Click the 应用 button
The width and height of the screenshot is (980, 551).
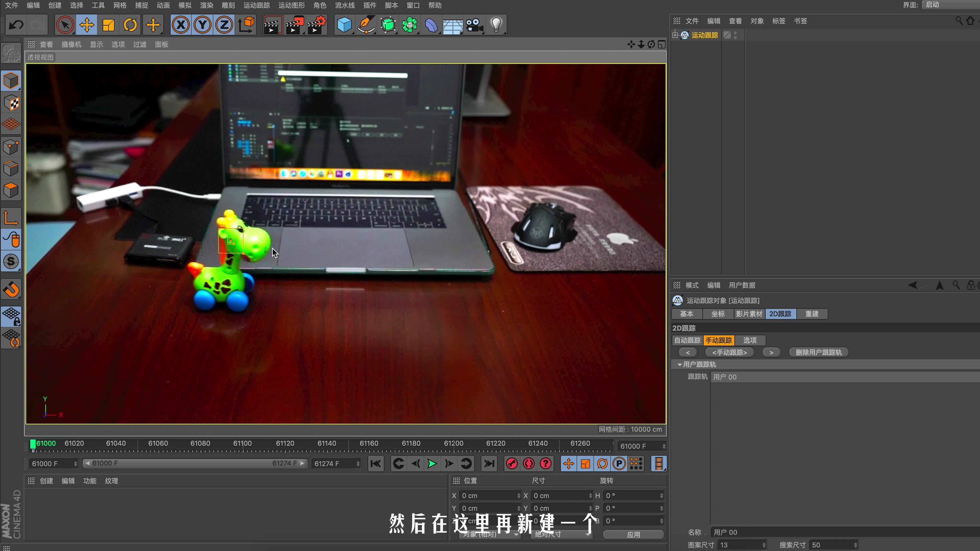pos(633,534)
